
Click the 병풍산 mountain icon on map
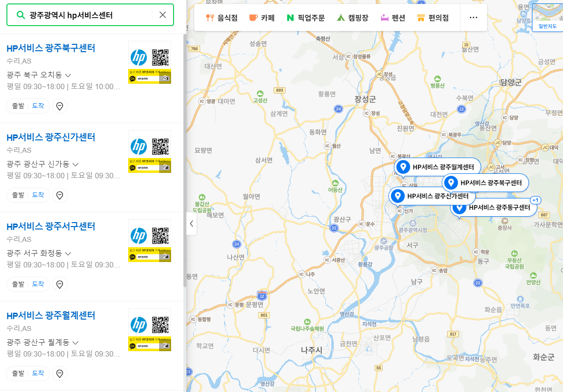point(437,78)
